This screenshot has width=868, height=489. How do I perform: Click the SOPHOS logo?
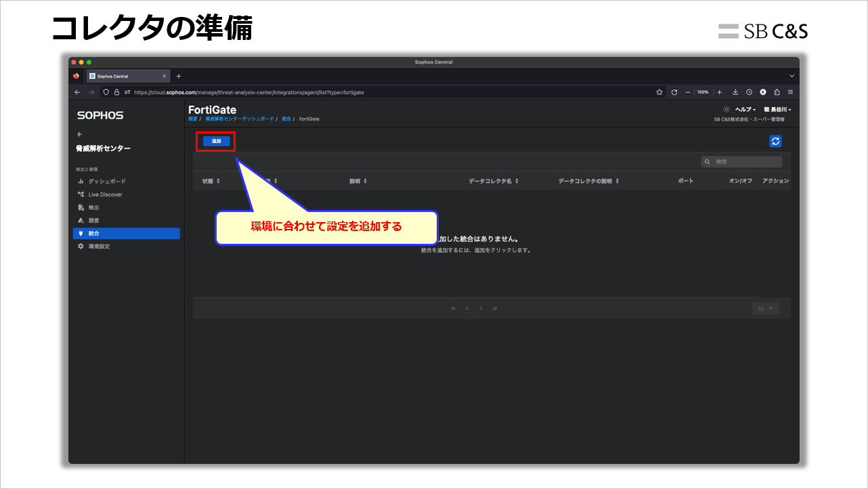coord(100,116)
